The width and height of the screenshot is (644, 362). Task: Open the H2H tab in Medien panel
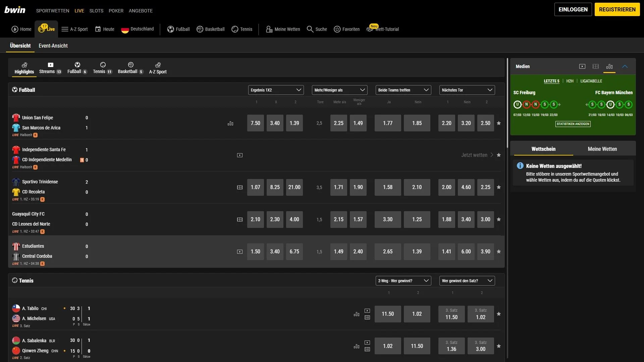click(570, 81)
